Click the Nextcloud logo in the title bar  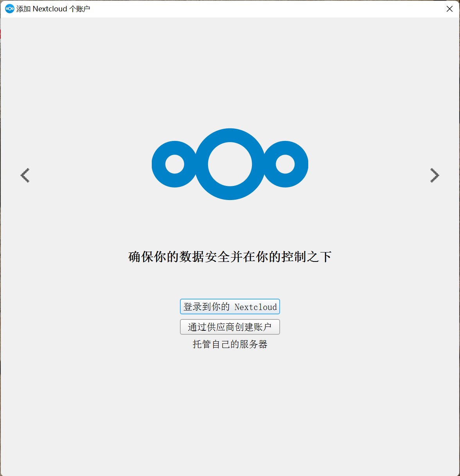[9, 9]
